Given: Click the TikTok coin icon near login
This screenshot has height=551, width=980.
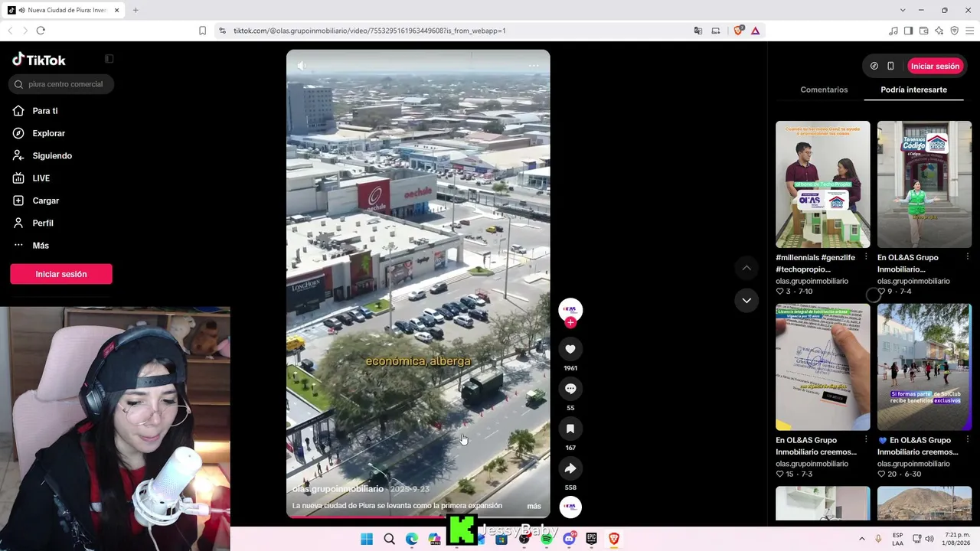Looking at the screenshot, I should (874, 66).
